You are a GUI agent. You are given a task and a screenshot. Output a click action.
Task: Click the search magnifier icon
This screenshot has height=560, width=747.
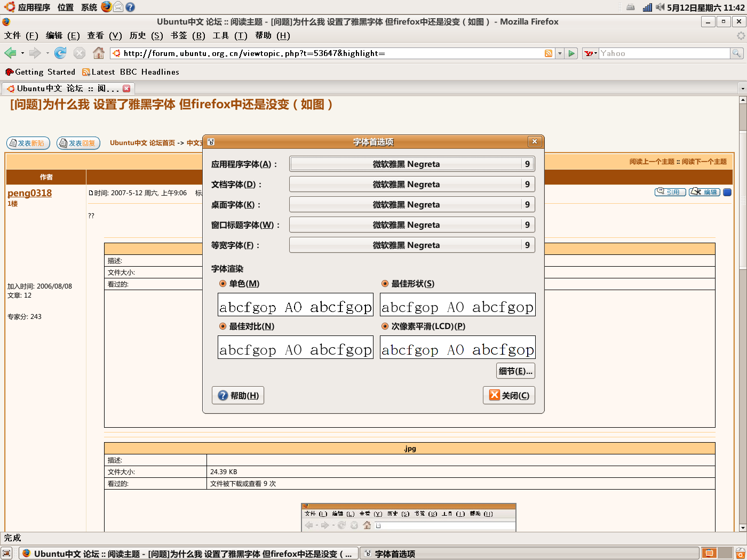737,53
